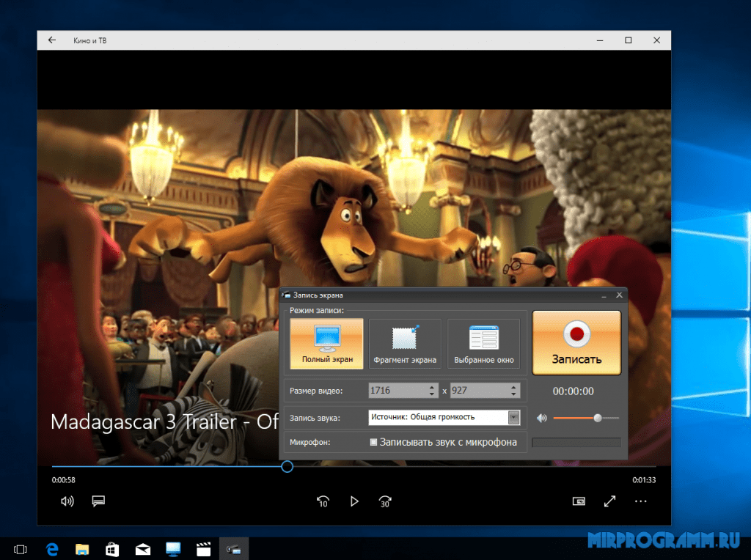This screenshot has width=751, height=560.
Task: Enable Записывать звук с микрофона checkbox
Action: [373, 442]
